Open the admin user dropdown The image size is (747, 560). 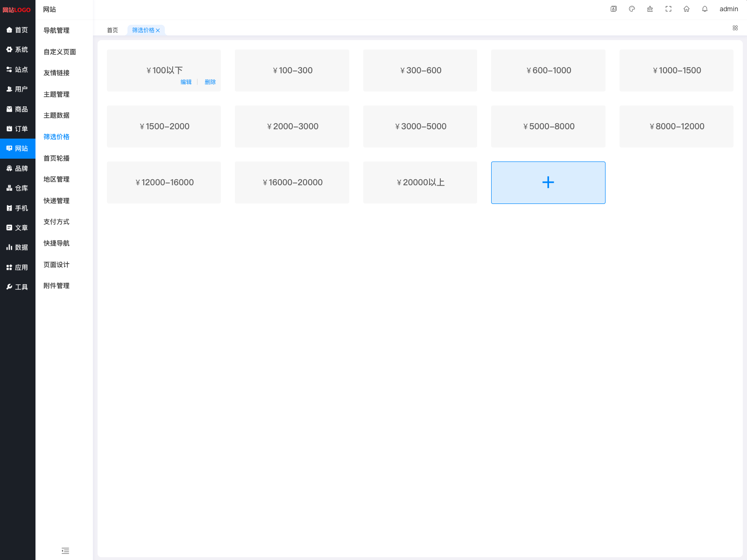point(728,9)
